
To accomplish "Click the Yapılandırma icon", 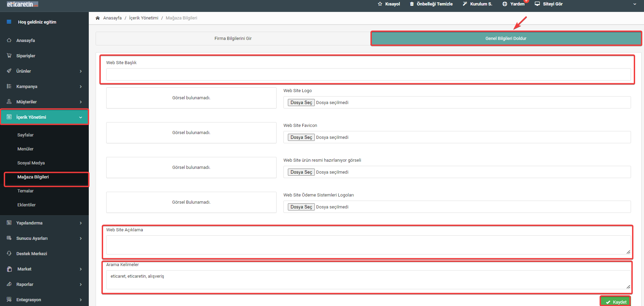I will pos(9,223).
